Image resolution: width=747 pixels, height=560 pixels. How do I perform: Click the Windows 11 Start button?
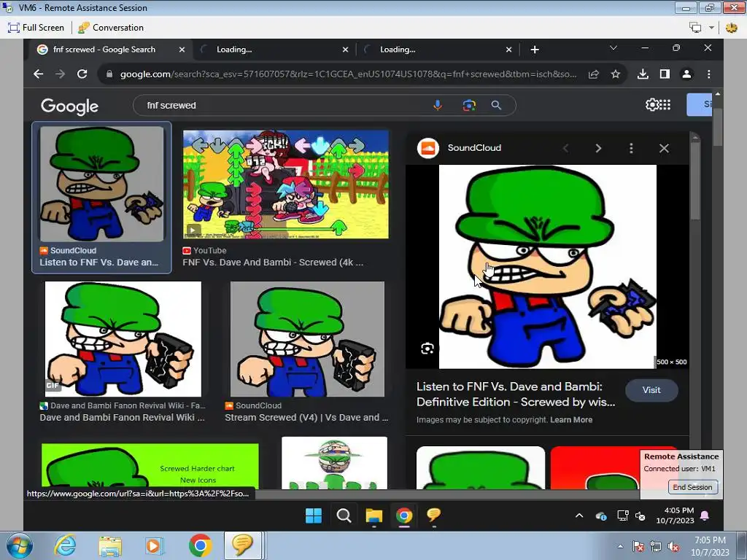coord(314,516)
